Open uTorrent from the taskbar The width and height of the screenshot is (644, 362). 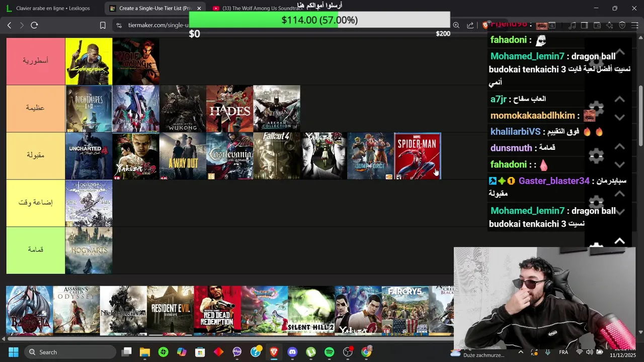[x=311, y=352]
